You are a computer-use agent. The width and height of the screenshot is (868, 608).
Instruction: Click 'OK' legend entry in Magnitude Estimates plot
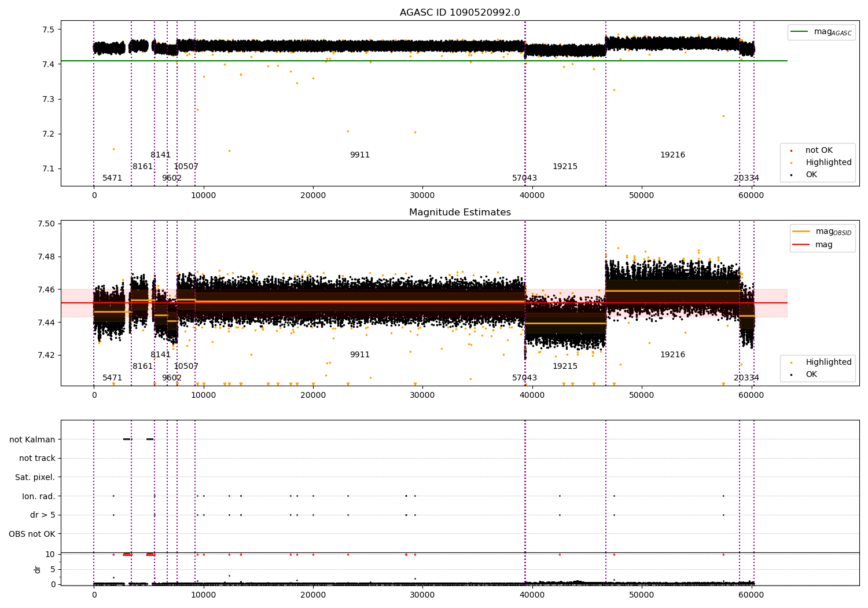pos(811,375)
